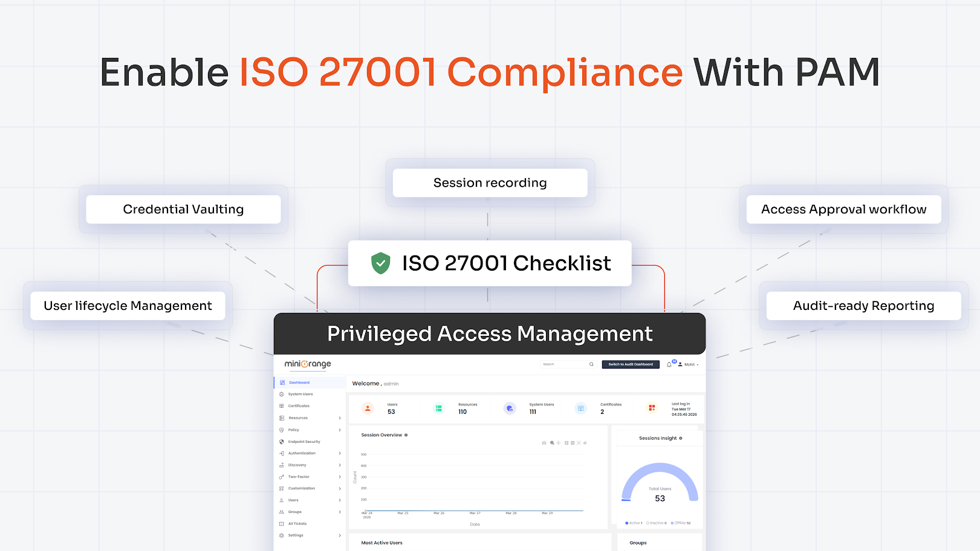Toggle the Active filter in the Sessions Insight legend

point(634,523)
